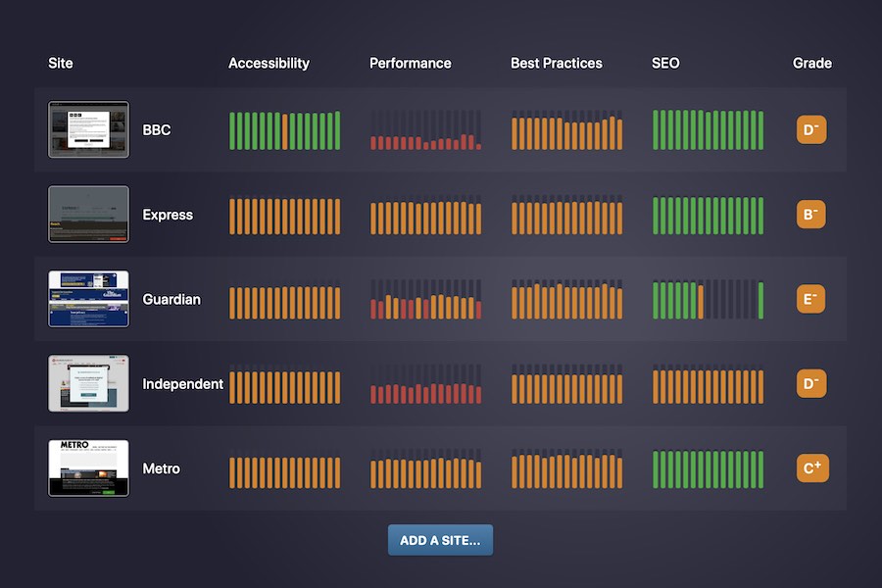The image size is (882, 588).
Task: View Guardian Accessibility bar chart
Action: point(284,299)
